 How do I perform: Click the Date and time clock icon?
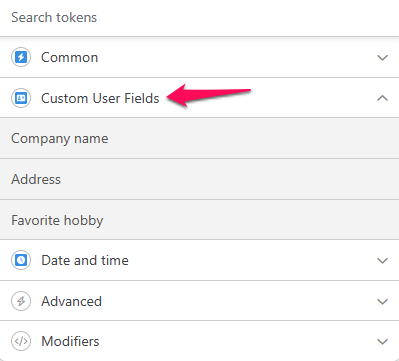tap(21, 260)
